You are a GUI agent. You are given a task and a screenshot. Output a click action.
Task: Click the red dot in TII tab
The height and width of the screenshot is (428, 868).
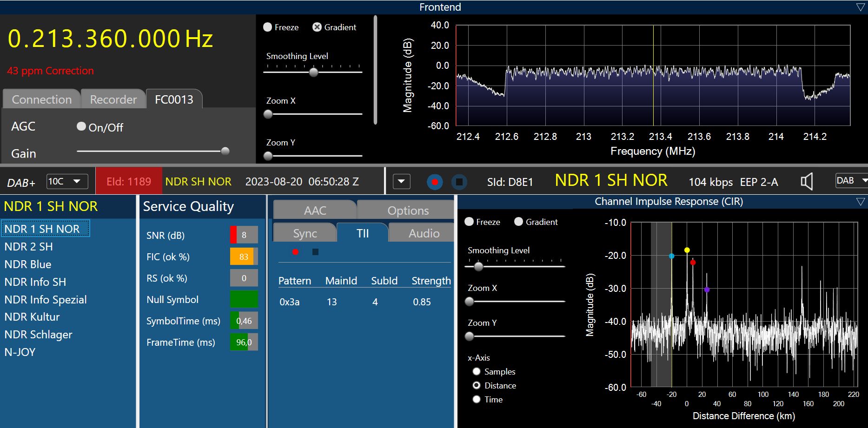[x=295, y=252]
